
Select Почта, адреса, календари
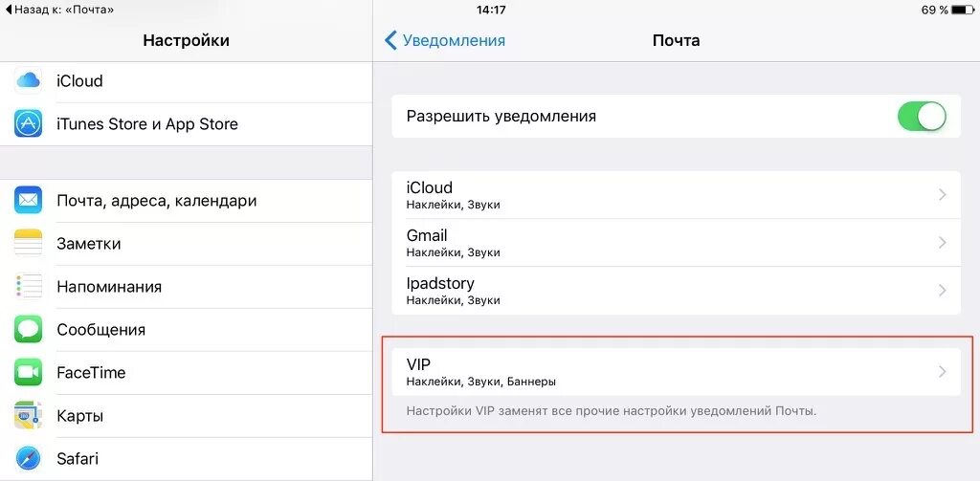click(x=187, y=201)
